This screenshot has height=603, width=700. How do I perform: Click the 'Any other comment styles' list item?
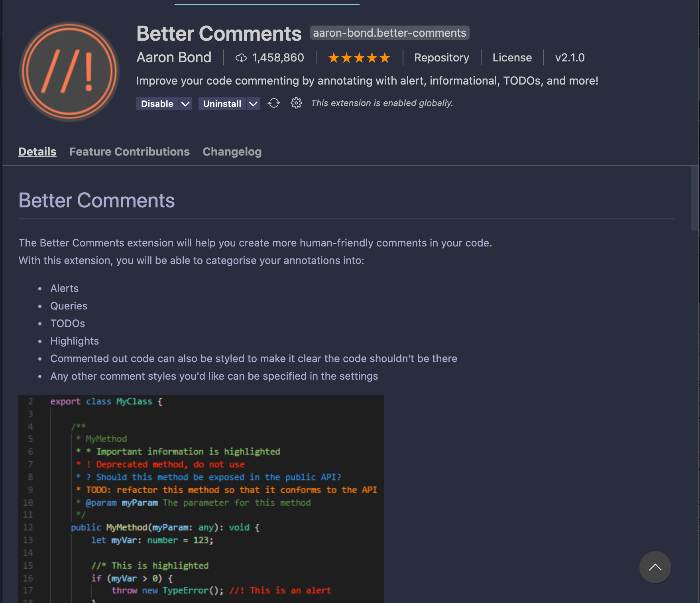pyautogui.click(x=214, y=376)
